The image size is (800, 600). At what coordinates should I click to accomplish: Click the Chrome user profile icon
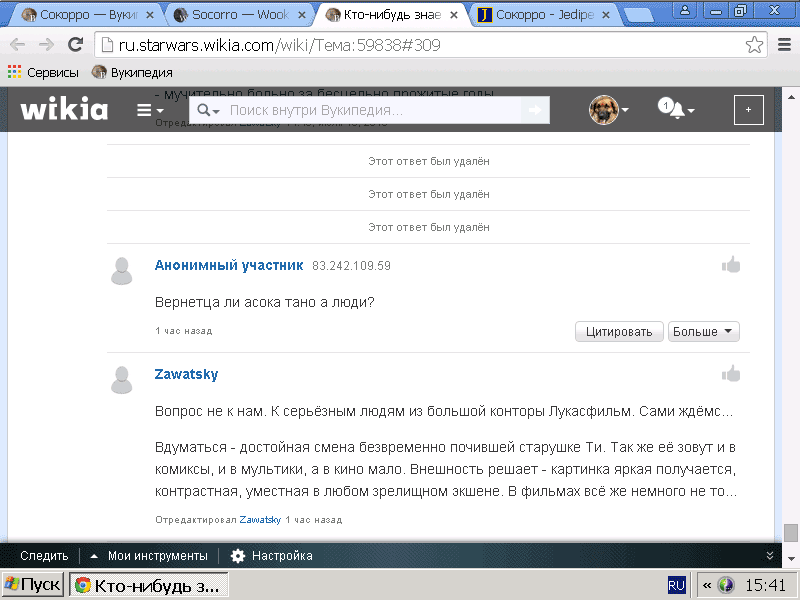[x=685, y=10]
